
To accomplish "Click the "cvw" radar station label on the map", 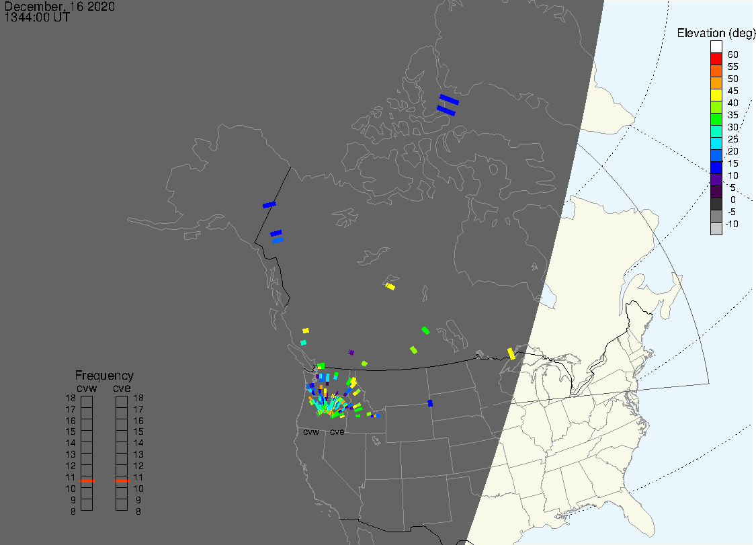I will point(311,431).
